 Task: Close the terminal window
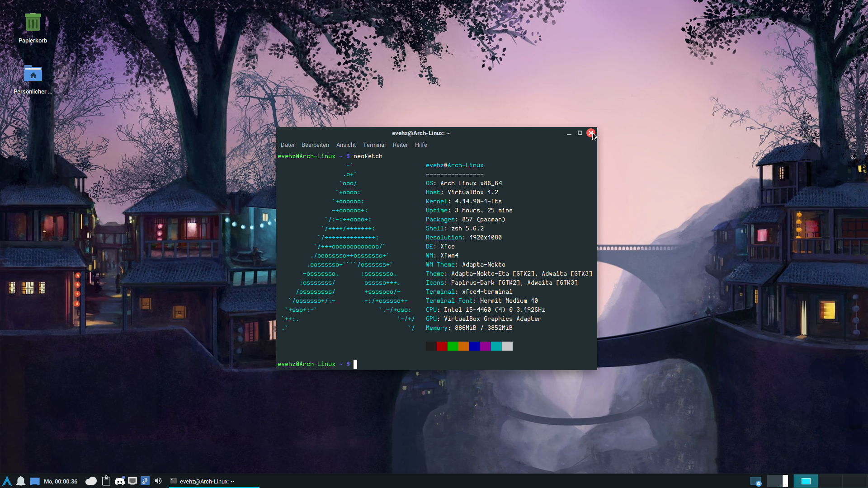[x=591, y=133]
